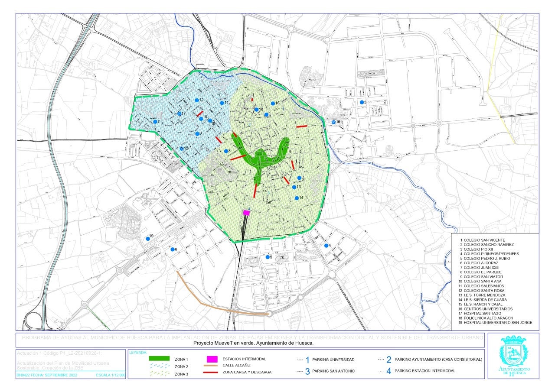Click blue map marker number 5

coord(268,257)
